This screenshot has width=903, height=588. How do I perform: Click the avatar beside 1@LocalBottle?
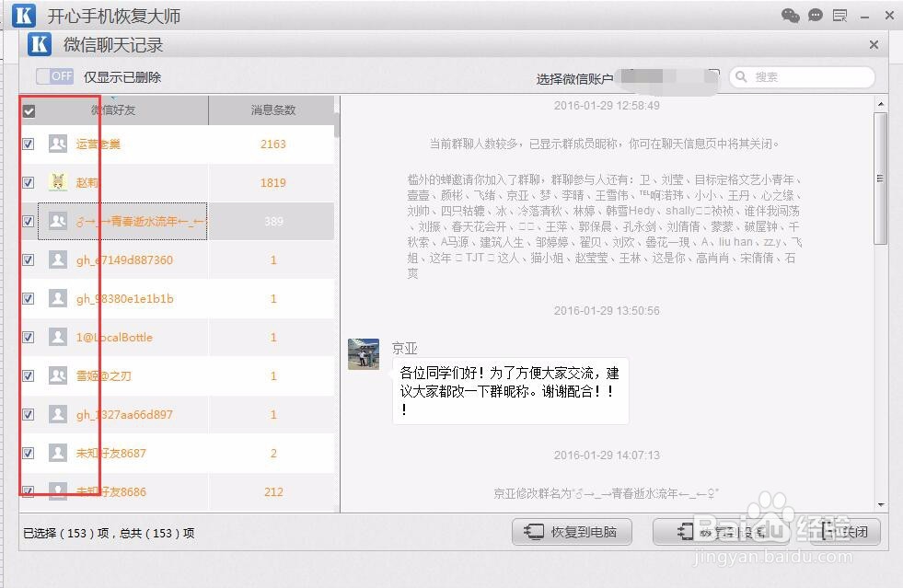click(57, 337)
